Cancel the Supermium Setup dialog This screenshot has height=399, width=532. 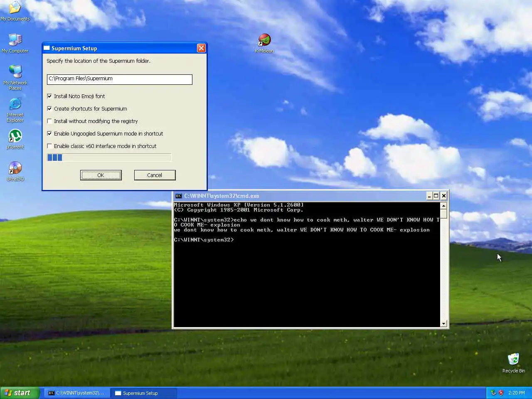[155, 175]
